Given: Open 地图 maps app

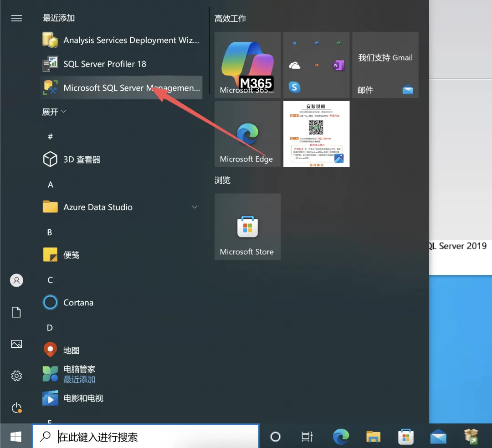Looking at the screenshot, I should pyautogui.click(x=121, y=350).
